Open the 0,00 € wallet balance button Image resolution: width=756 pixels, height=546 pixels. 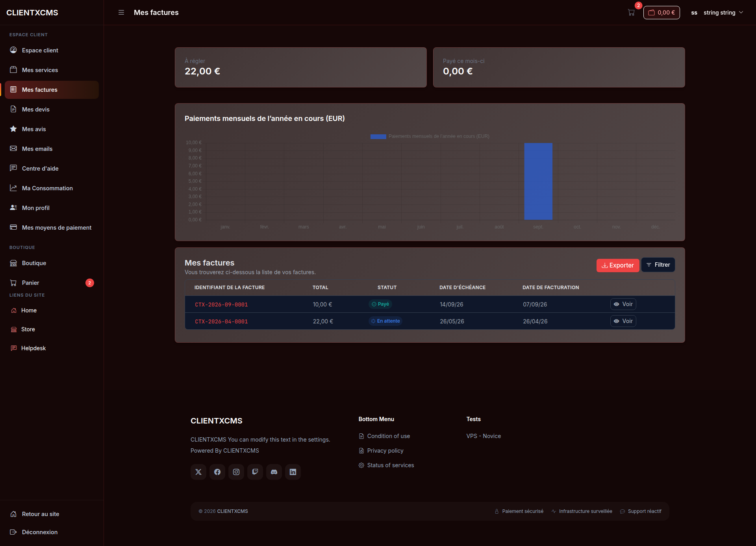(x=661, y=13)
